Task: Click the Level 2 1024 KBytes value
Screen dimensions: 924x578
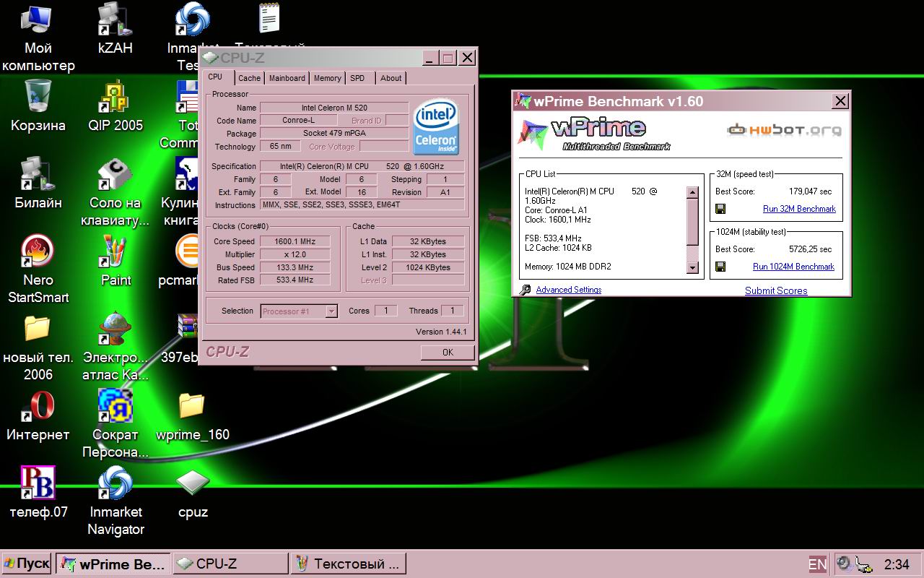Action: click(428, 267)
